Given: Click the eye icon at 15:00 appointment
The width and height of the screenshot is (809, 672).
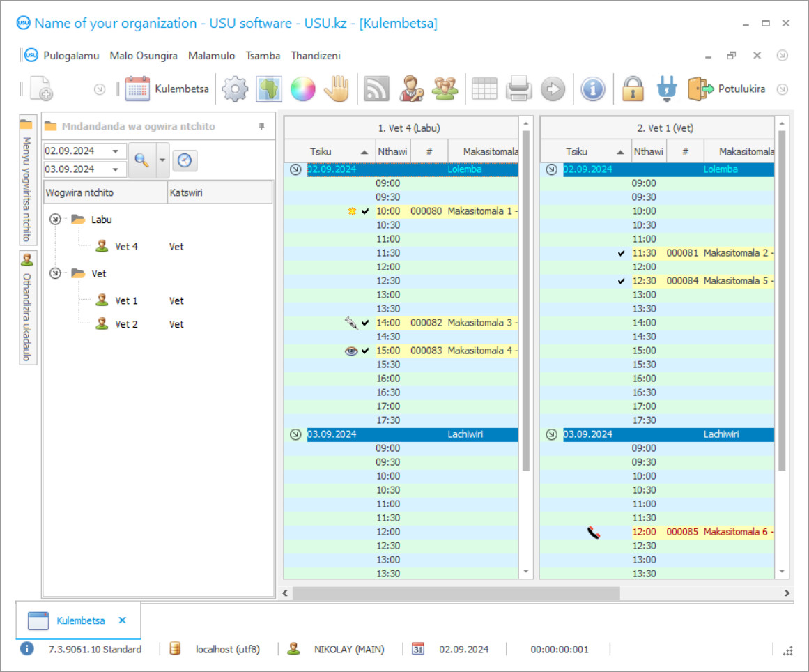Looking at the screenshot, I should click(x=351, y=351).
